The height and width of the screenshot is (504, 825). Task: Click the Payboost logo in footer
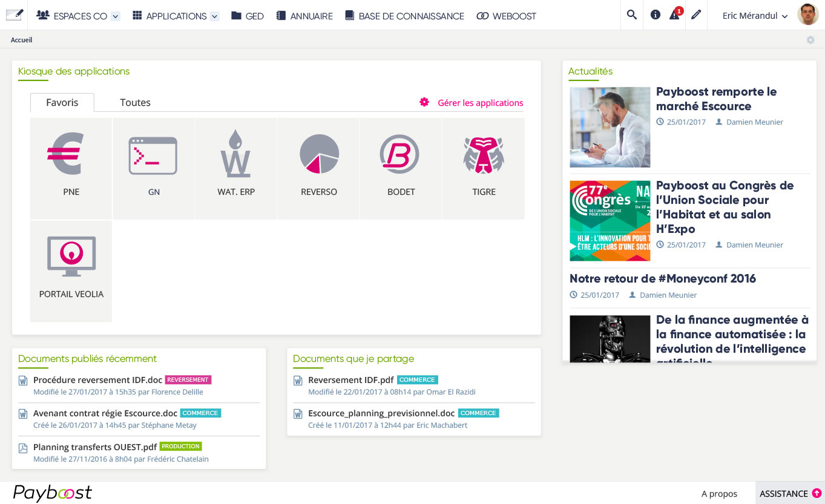coord(53,493)
